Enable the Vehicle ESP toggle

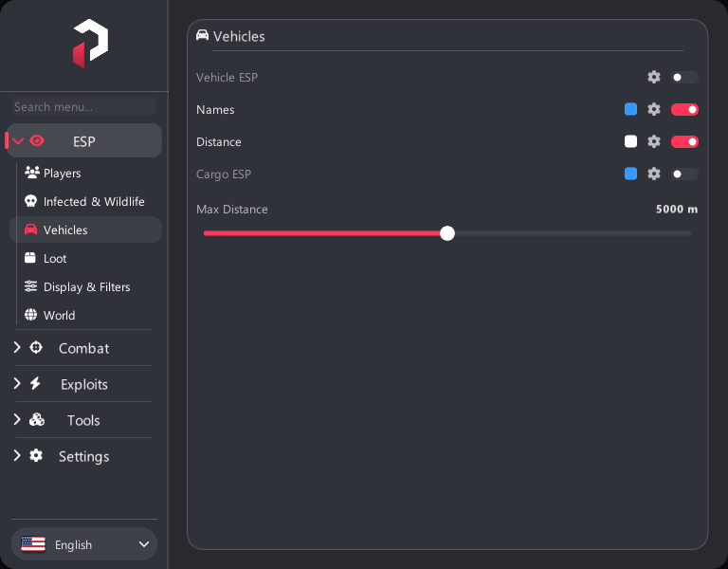coord(684,77)
